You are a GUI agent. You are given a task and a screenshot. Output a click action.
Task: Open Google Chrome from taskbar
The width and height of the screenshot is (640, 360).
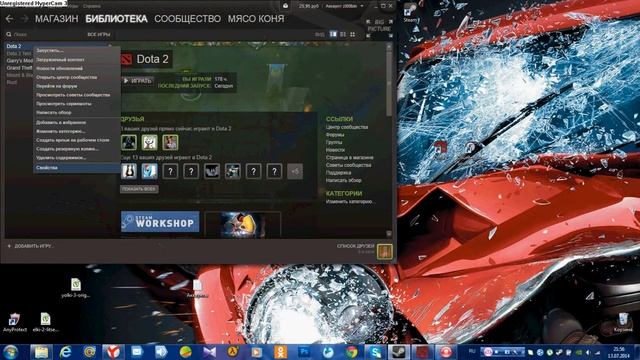point(351,352)
